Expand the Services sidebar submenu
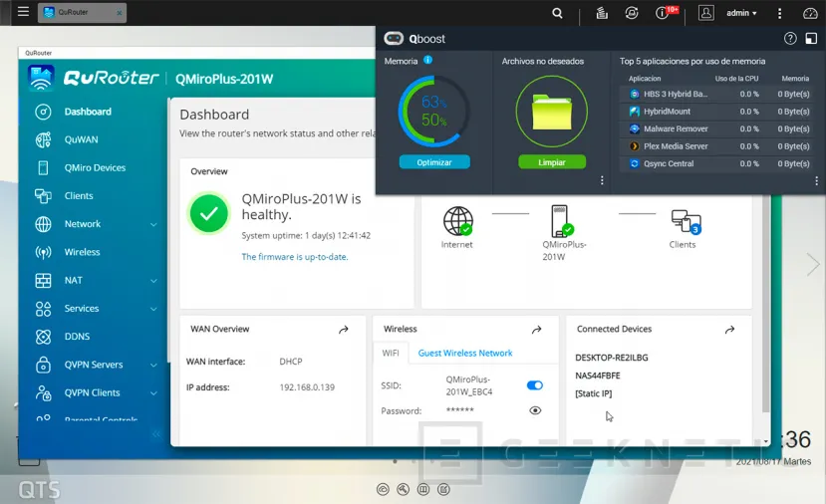 click(153, 309)
